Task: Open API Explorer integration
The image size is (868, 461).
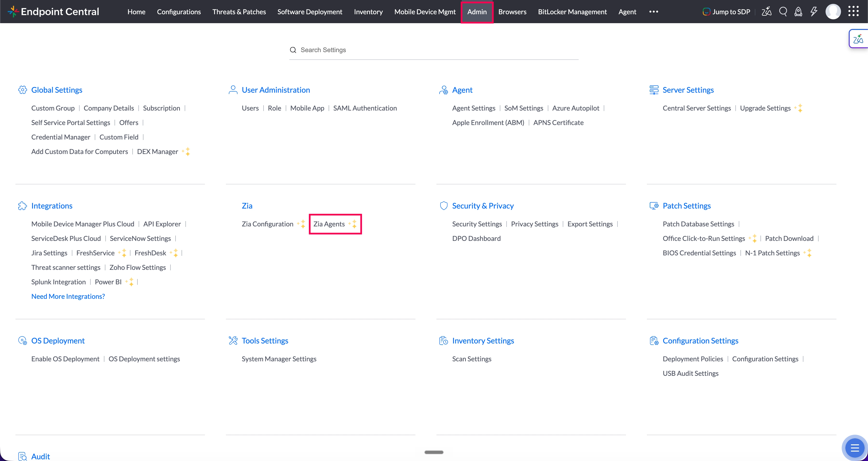Action: [162, 224]
